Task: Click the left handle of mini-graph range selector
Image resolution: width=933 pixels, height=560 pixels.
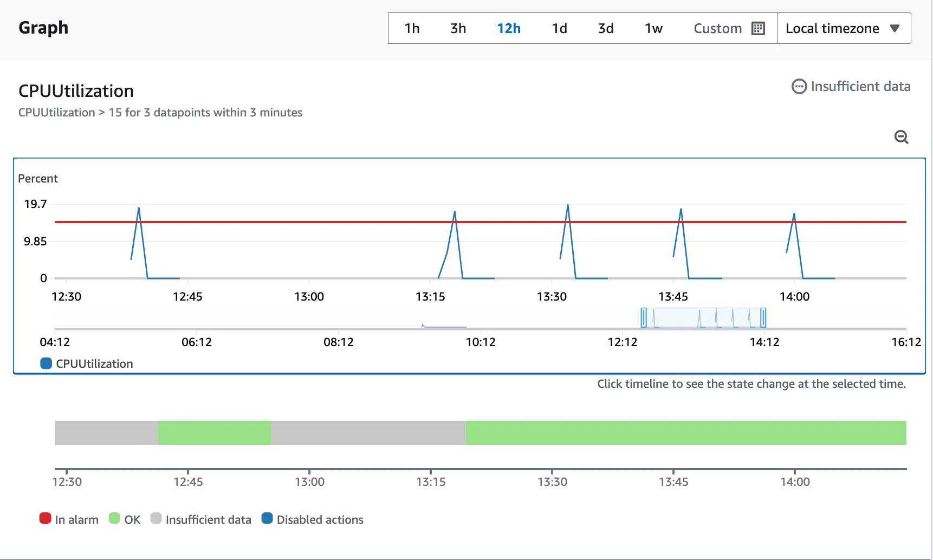Action: [x=644, y=317]
